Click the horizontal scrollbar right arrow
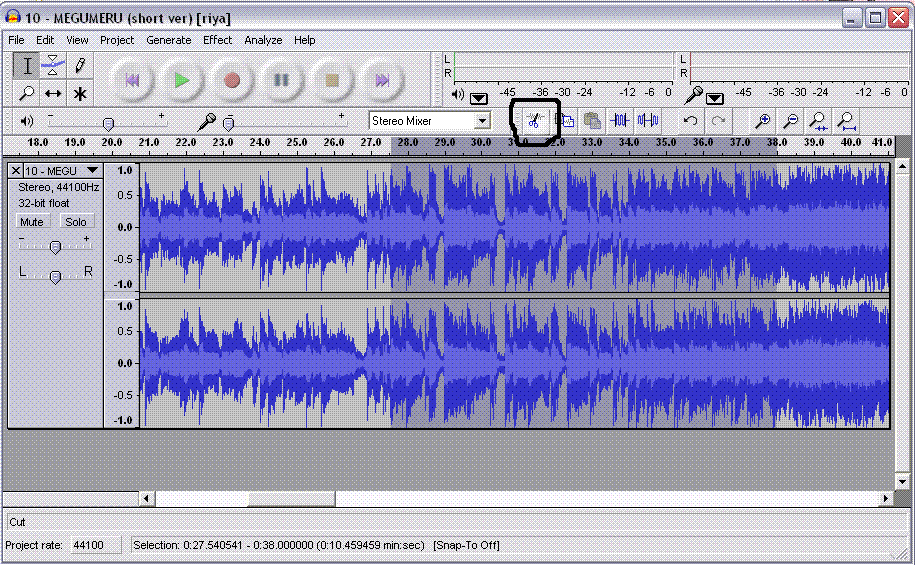This screenshot has height=565, width=915. click(885, 498)
